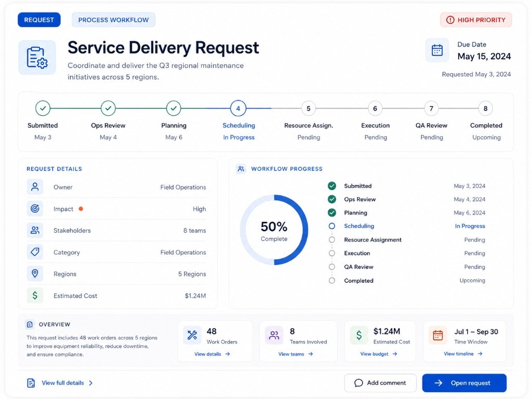Click the Overview document icon
The image size is (532, 399).
[x=30, y=324]
